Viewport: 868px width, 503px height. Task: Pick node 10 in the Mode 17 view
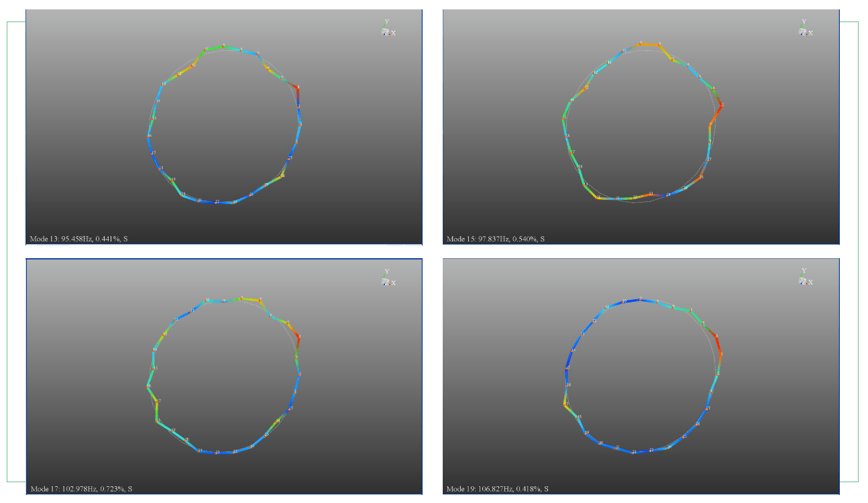tap(207, 300)
